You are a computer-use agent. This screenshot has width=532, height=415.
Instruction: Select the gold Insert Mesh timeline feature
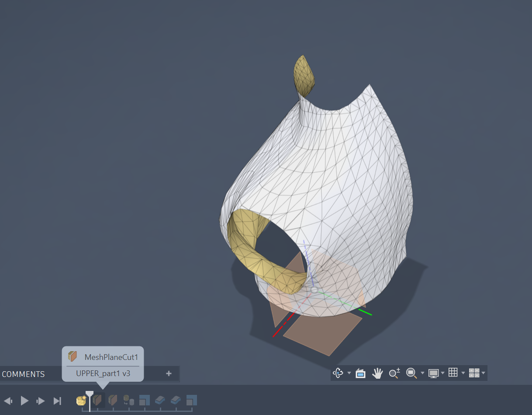tap(81, 400)
